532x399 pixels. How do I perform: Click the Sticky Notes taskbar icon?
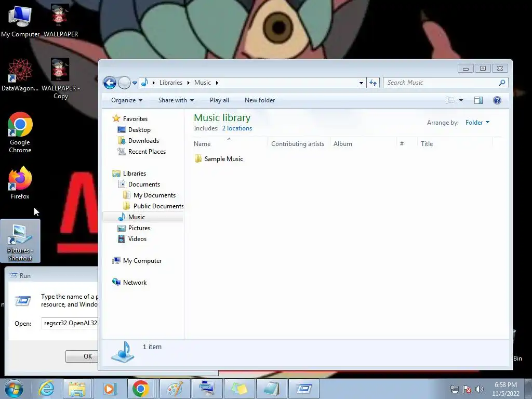(239, 389)
